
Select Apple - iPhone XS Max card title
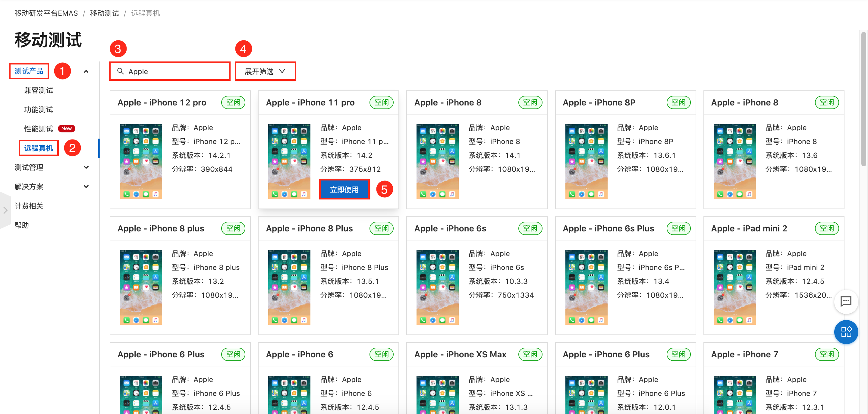click(460, 354)
